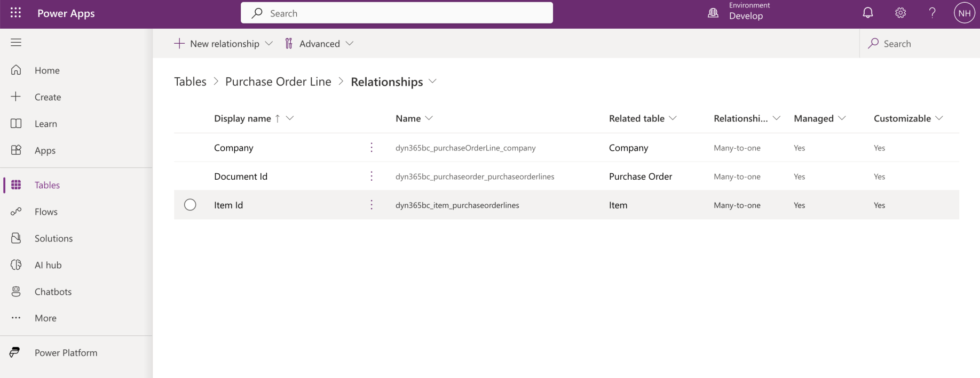Click the top global Search field
Image resolution: width=980 pixels, height=378 pixels.
click(397, 13)
